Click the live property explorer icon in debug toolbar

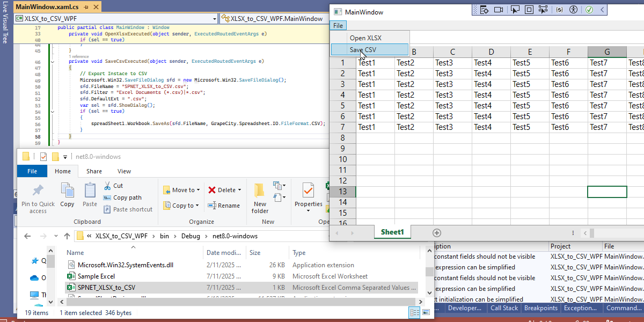click(x=484, y=10)
